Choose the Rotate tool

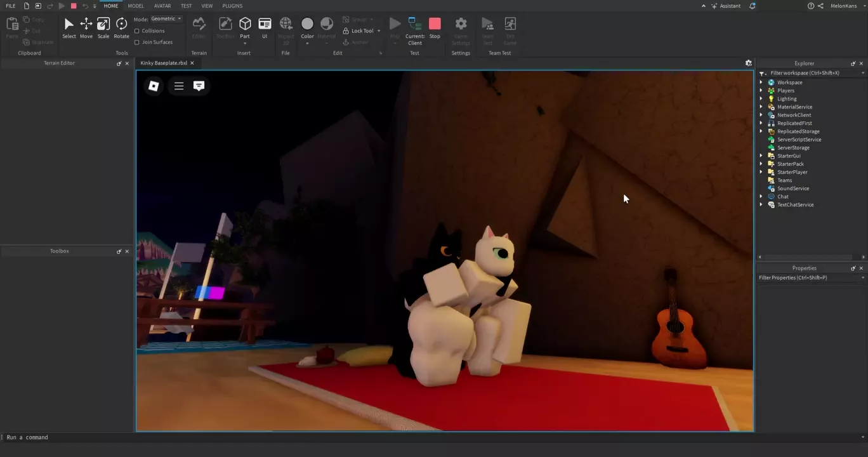[121, 27]
